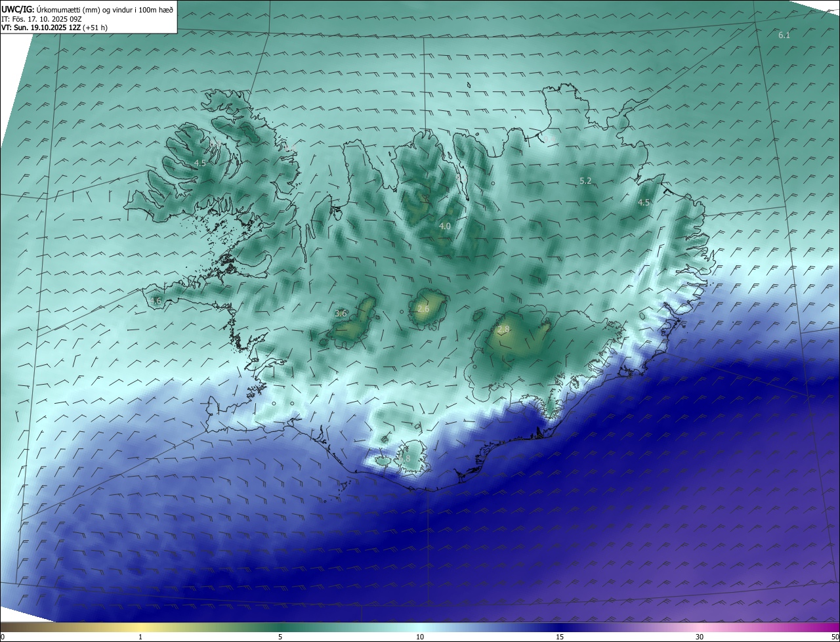Viewport: 840px width, 642px height.
Task: Click the 2.8 value label on the large glacier
Action: pos(503,329)
